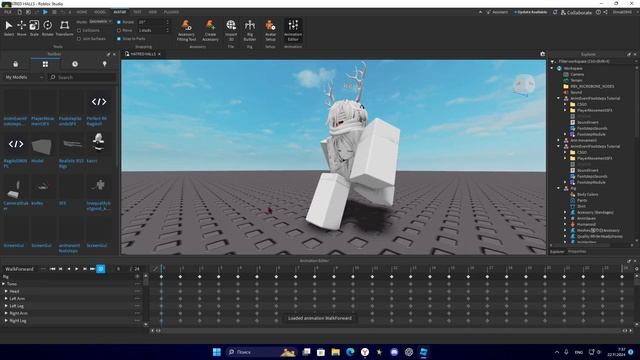Toggle the highlighted loop button

pyautogui.click(x=101, y=269)
